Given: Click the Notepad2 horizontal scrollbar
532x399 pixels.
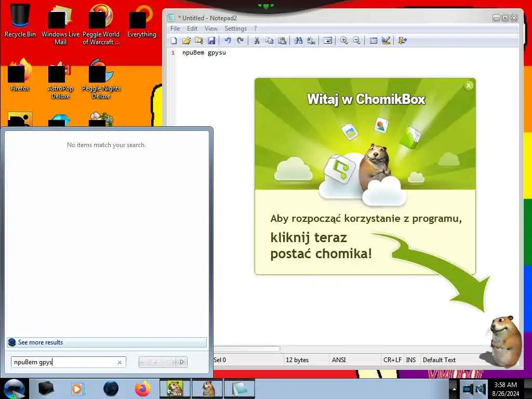Looking at the screenshot, I should coord(246,349).
